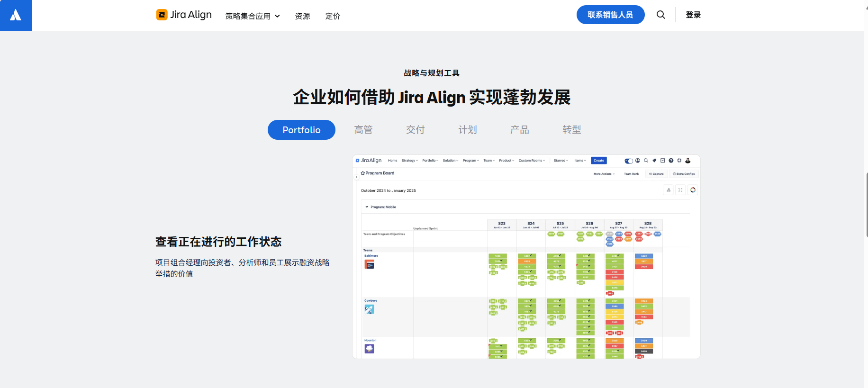Click the Cowboys team name
Screen dimensions: 868x388
(371, 301)
